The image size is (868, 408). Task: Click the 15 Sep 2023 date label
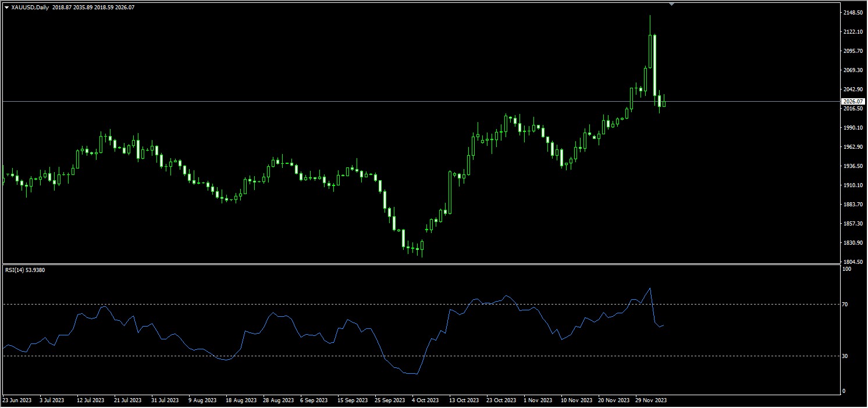coord(353,400)
